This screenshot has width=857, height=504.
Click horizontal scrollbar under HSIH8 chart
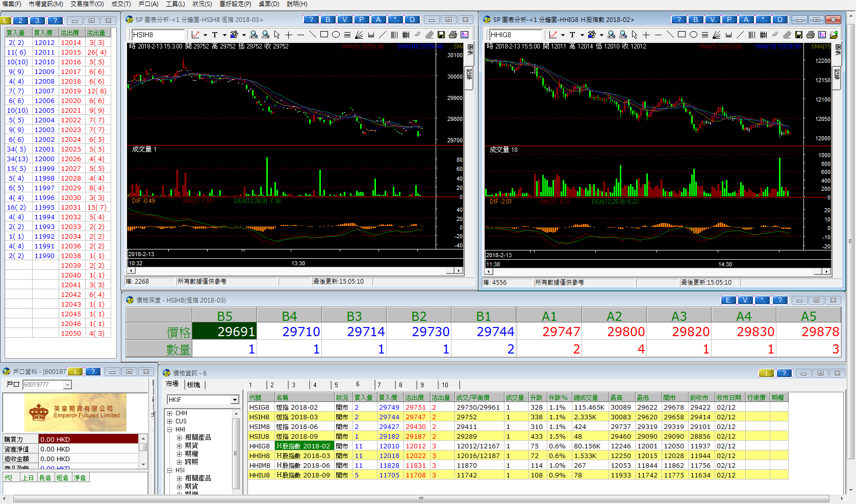click(295, 271)
